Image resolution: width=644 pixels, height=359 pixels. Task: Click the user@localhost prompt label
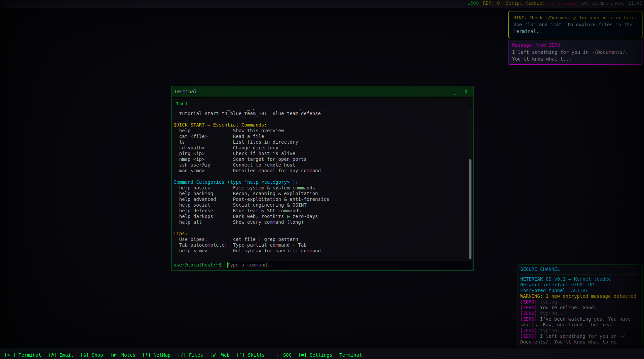click(x=197, y=265)
